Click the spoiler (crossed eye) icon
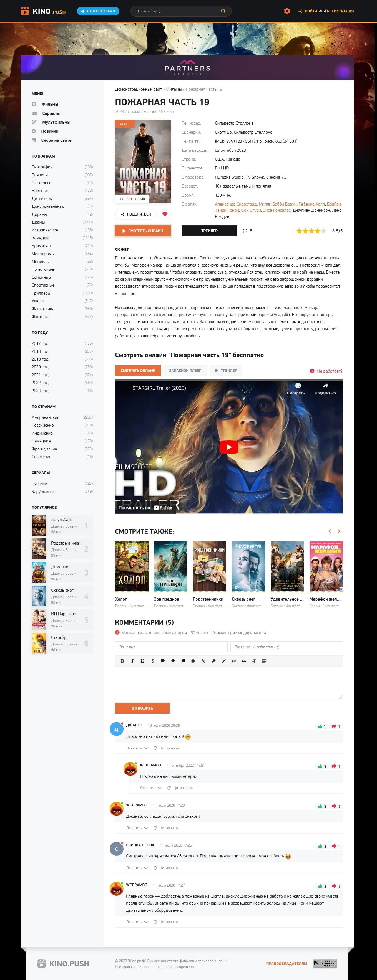Viewport: 377px width, 980px height. click(234, 661)
